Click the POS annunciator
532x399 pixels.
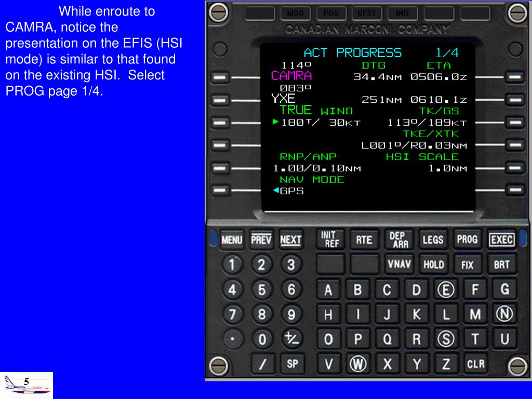coord(331,13)
